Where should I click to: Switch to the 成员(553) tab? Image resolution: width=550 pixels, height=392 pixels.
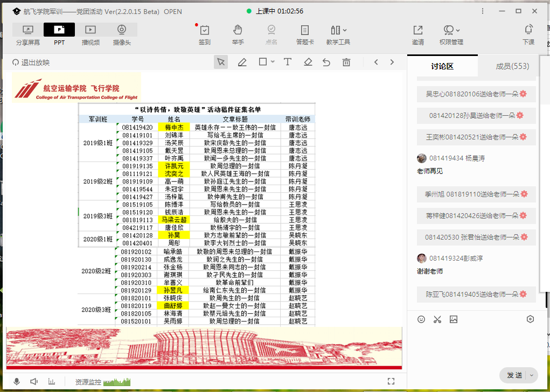pyautogui.click(x=512, y=66)
